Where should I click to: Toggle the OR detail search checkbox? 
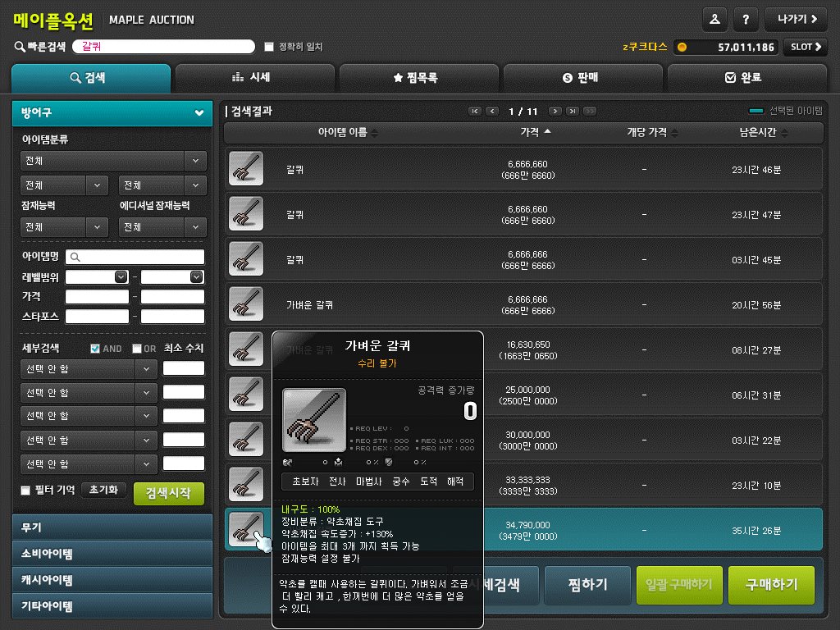[137, 349]
